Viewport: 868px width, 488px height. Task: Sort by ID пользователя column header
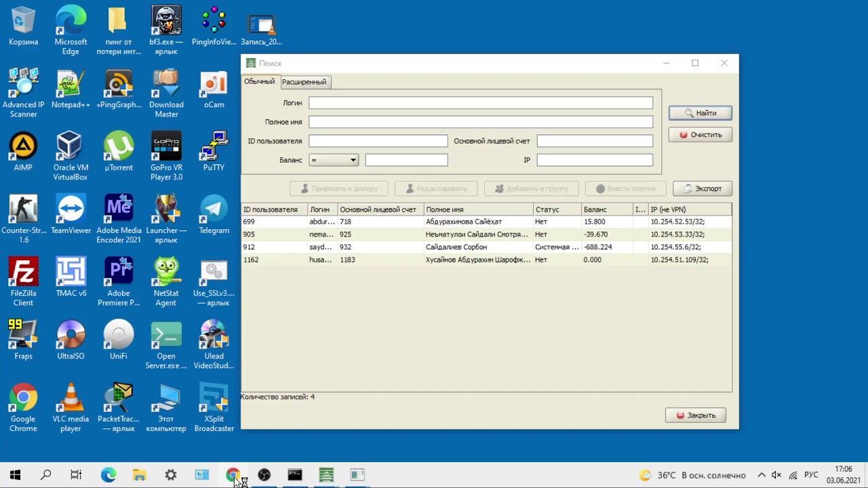click(x=274, y=209)
